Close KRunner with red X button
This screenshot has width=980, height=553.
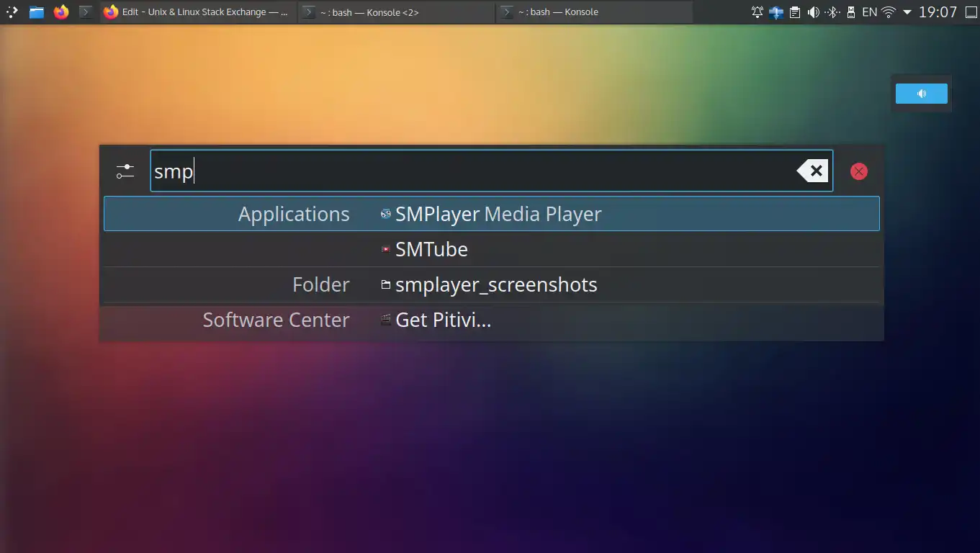coord(858,171)
